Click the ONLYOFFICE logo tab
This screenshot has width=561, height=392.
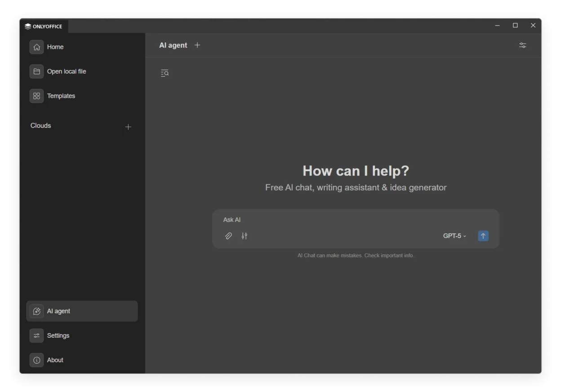coord(44,26)
